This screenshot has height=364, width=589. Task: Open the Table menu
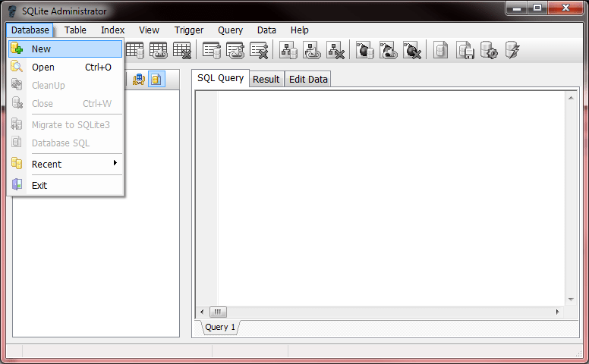tap(75, 30)
